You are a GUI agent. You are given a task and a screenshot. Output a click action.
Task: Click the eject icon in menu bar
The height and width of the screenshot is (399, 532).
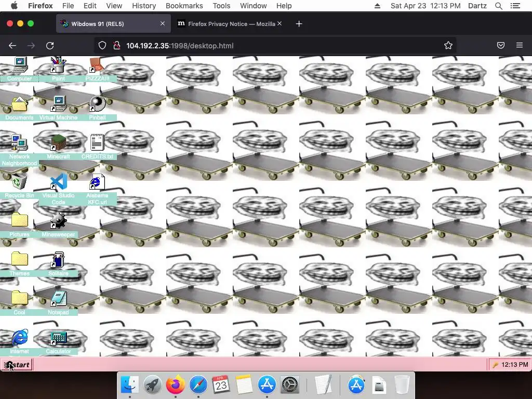click(x=377, y=6)
